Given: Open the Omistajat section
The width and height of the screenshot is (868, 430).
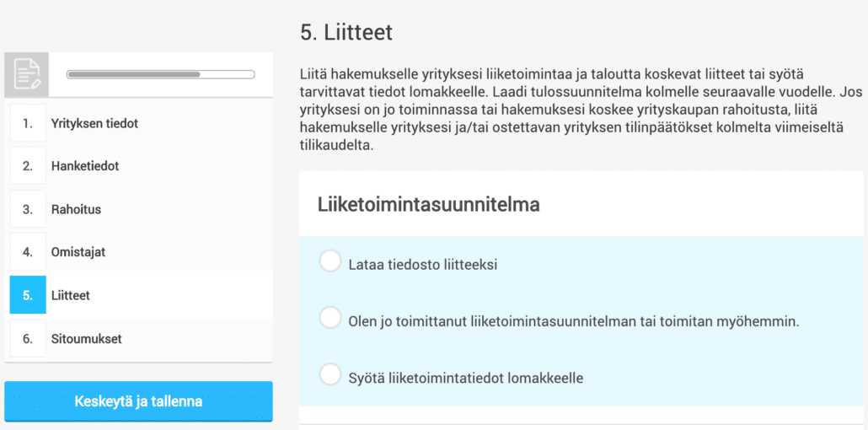Looking at the screenshot, I should click(x=78, y=252).
